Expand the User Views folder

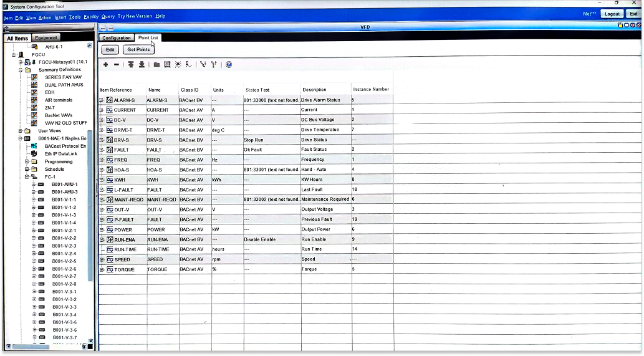pyautogui.click(x=21, y=131)
